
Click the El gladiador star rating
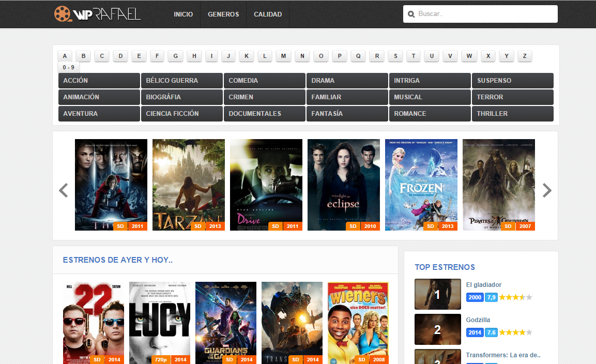515,297
